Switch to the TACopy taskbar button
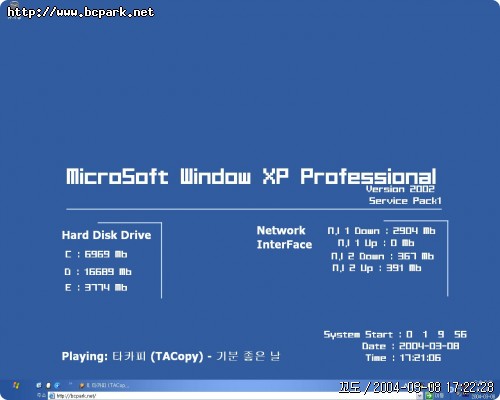This screenshot has height=400, width=500. [x=104, y=385]
